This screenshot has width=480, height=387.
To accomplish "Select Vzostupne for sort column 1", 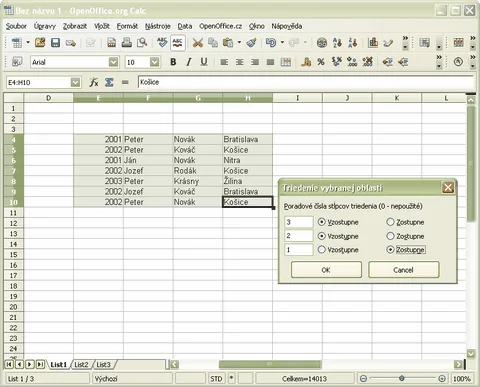I will [x=321, y=250].
